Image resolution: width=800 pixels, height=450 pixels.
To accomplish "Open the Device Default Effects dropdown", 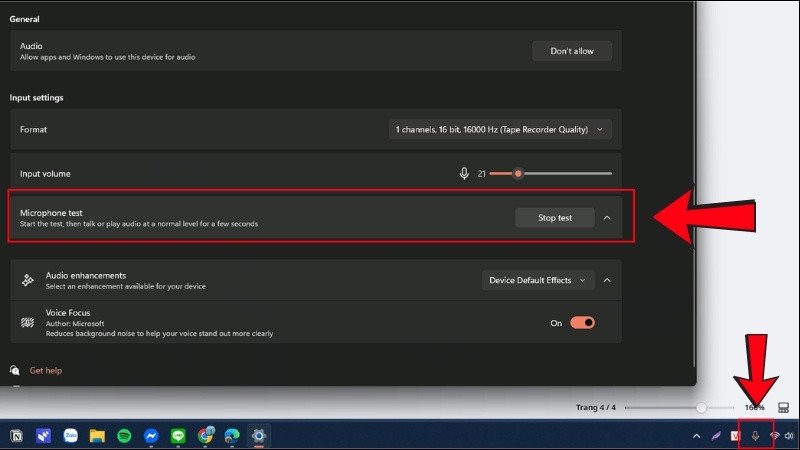I will coord(538,280).
